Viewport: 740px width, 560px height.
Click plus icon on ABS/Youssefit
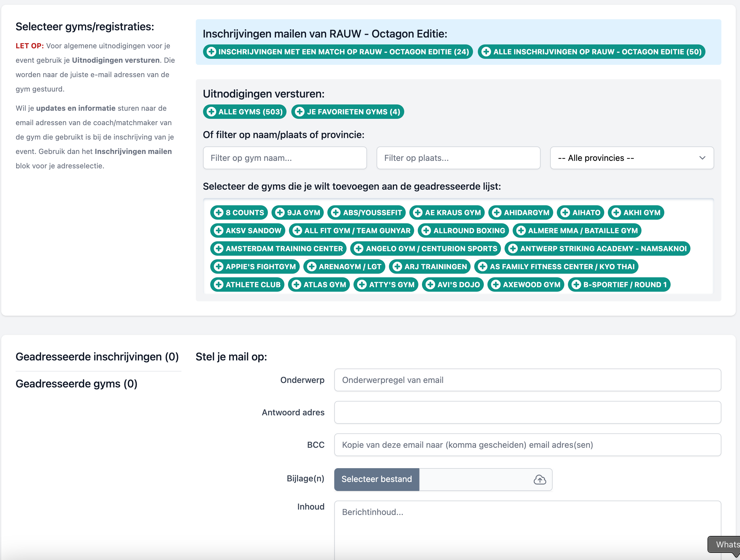tap(336, 213)
